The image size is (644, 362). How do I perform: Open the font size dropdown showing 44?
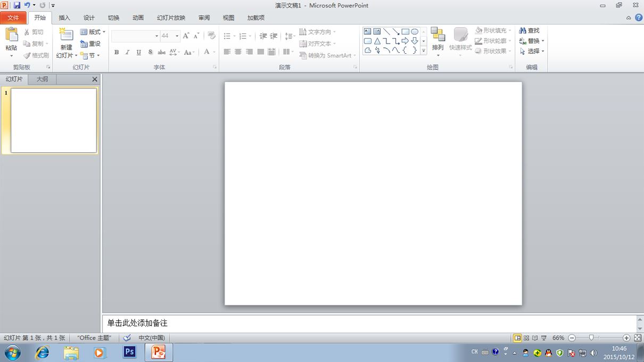(x=177, y=36)
